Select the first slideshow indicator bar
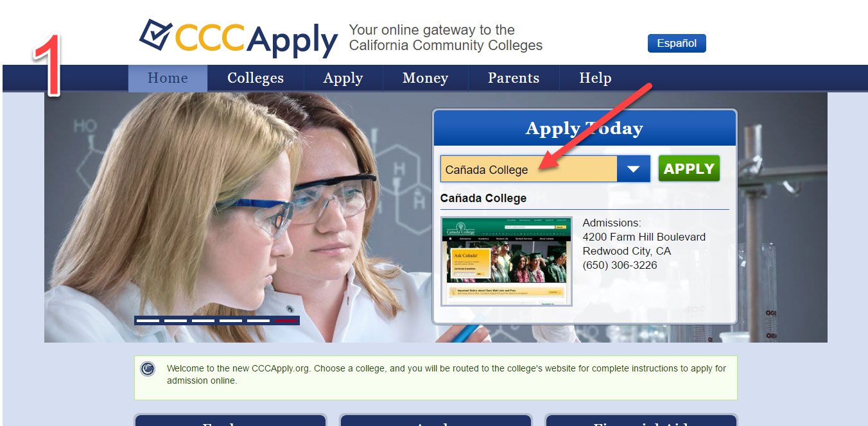The width and height of the screenshot is (868, 426). tap(148, 320)
